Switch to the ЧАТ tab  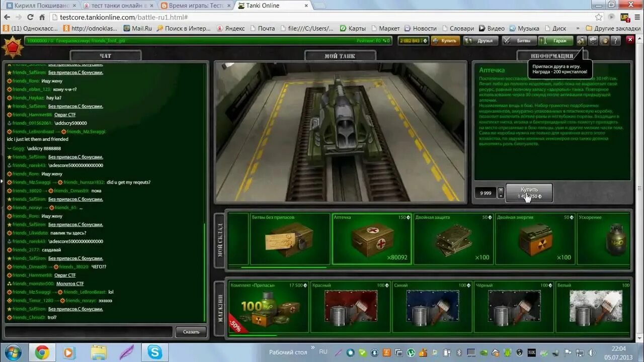105,56
